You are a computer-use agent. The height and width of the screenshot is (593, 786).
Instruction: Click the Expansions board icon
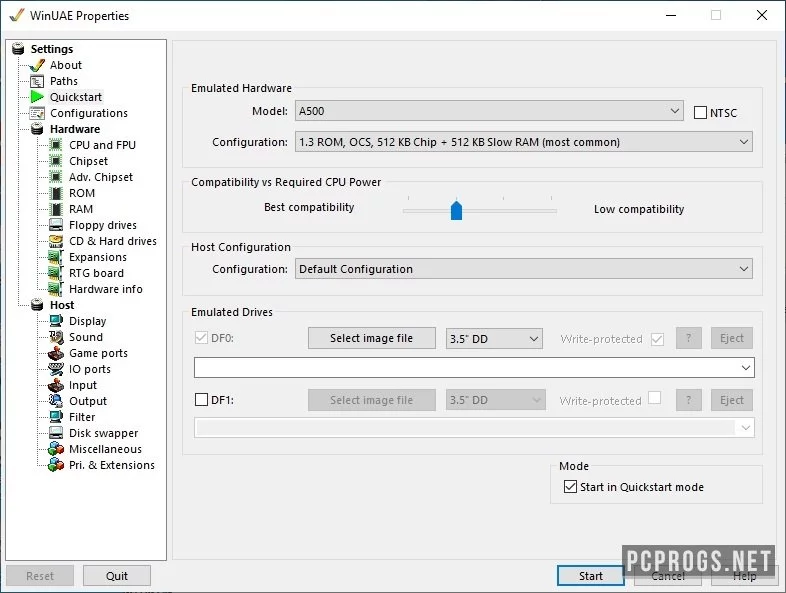pyautogui.click(x=56, y=257)
